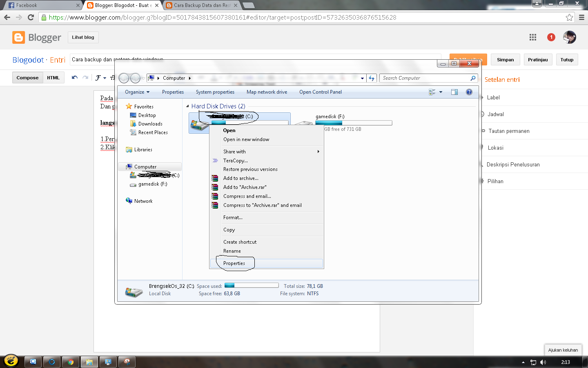Click System properties in the Explorer toolbar
Viewport: 588px width, 368px height.
tap(215, 92)
